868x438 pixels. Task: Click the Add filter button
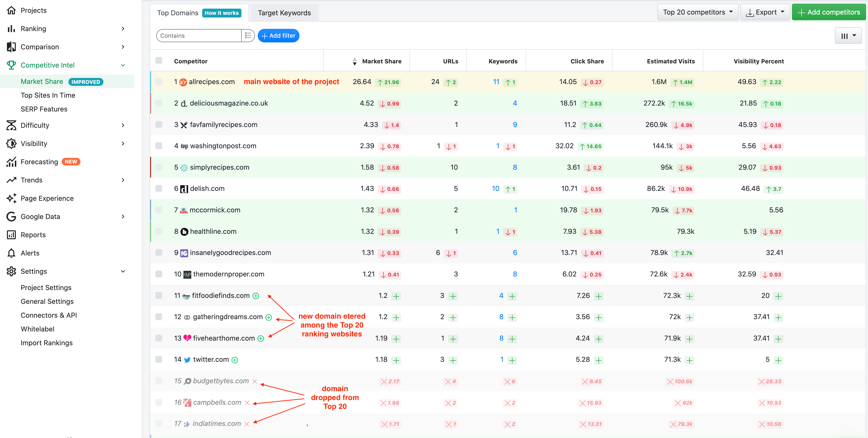click(x=278, y=36)
